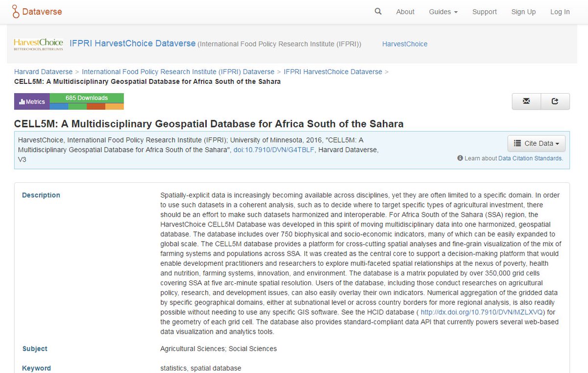The height and width of the screenshot is (373, 588).
Task: Click 'Agricultural Sciences; Social Sciences' subject value
Action: click(219, 349)
